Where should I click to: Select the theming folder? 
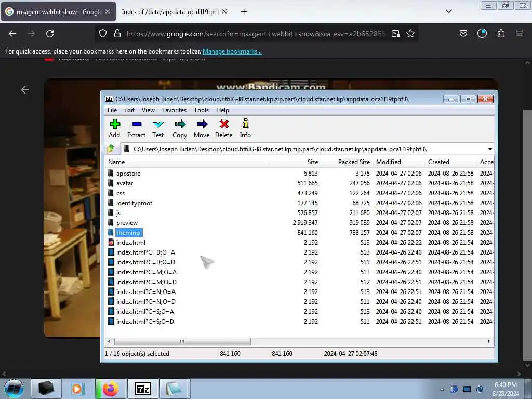pos(128,232)
